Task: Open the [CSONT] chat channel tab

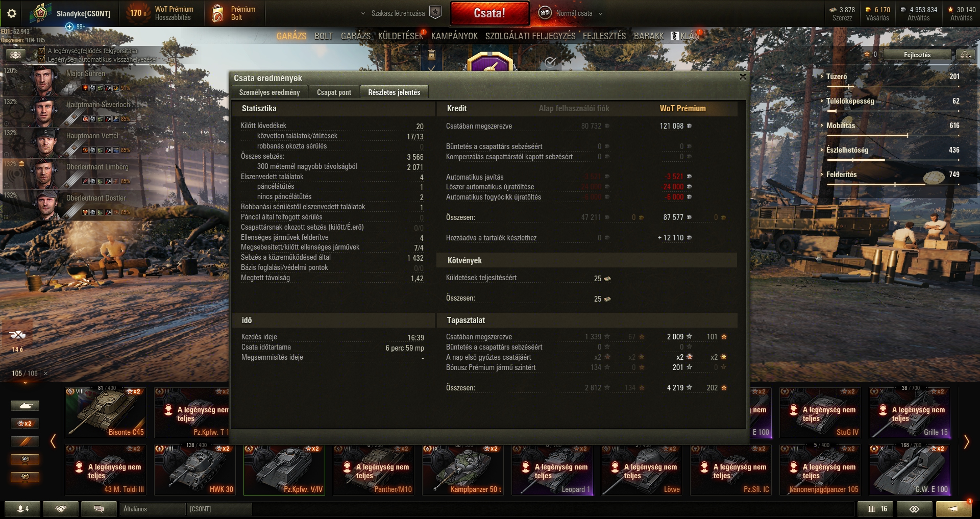Action: 219,509
